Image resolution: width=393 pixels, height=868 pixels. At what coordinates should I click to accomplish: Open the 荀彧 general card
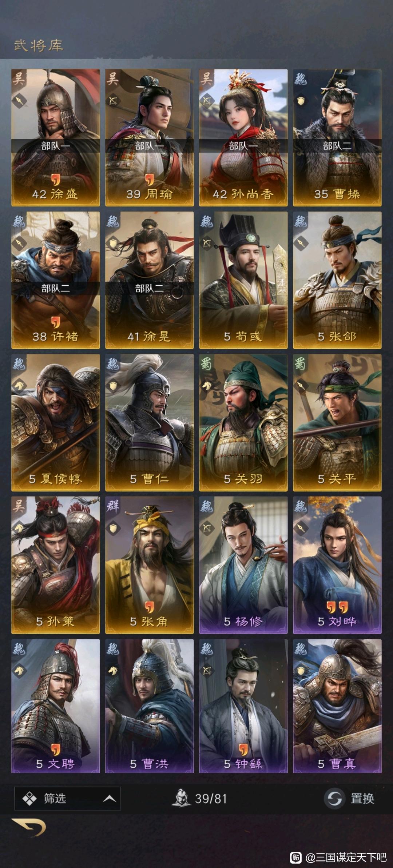pyautogui.click(x=243, y=280)
